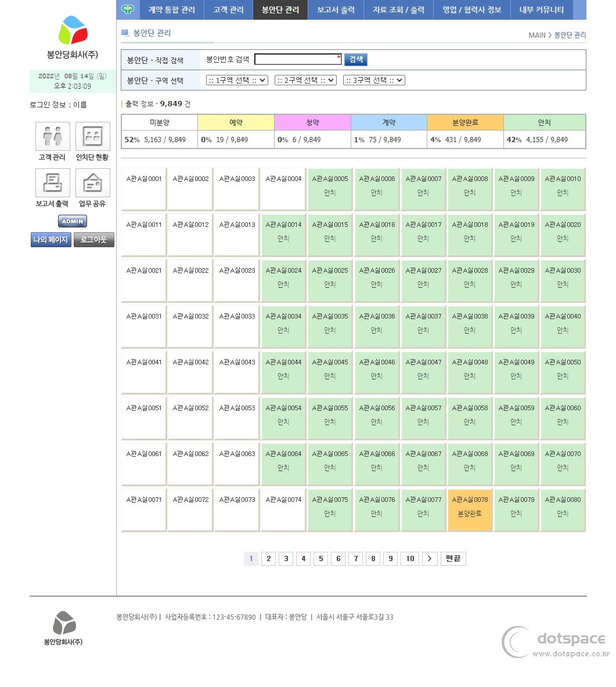Click the 검색 search button

356,59
